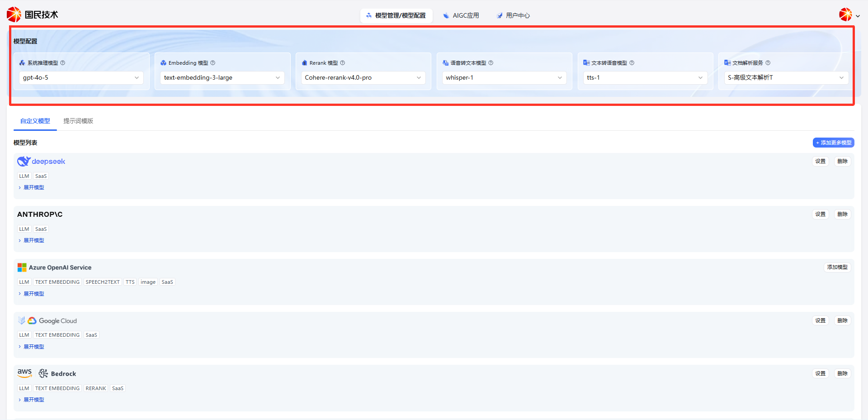The image size is (868, 420).
Task: Expand the Bedrock model list
Action: click(x=31, y=400)
